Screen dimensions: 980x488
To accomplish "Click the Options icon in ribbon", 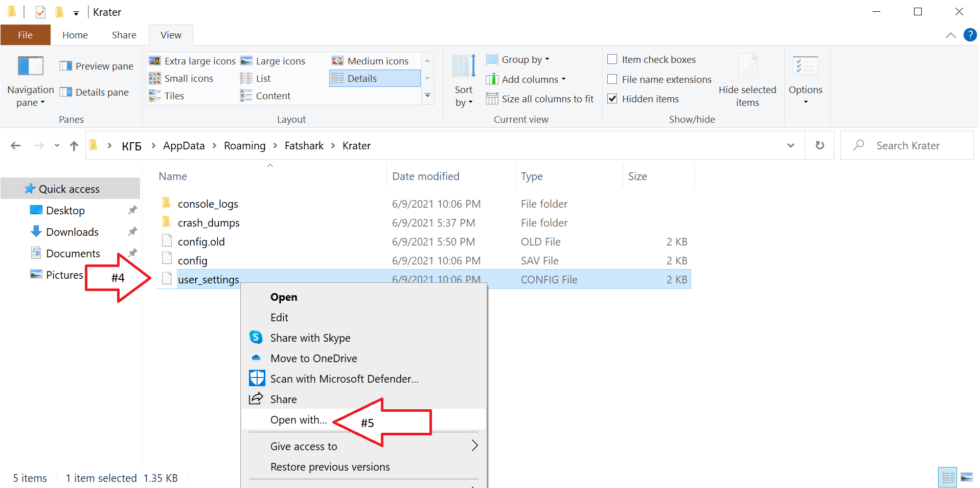I will [x=805, y=66].
